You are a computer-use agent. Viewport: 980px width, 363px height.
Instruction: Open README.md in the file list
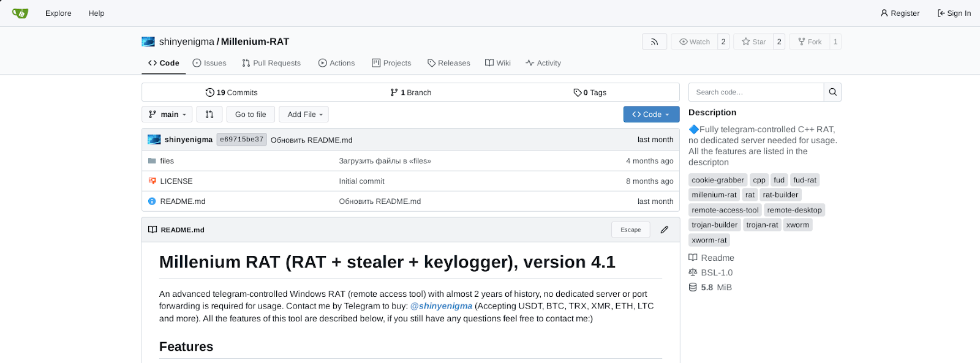coord(183,201)
